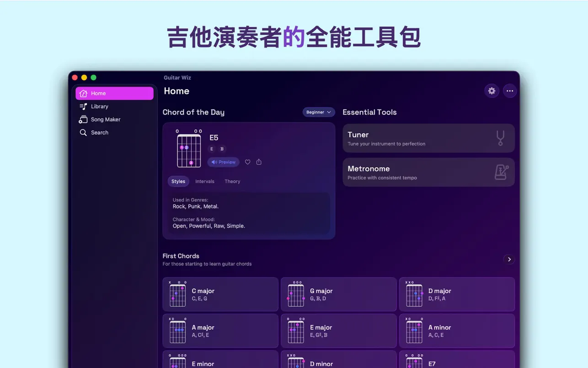Open the Tuner tool card
This screenshot has height=368, width=588.
point(428,138)
